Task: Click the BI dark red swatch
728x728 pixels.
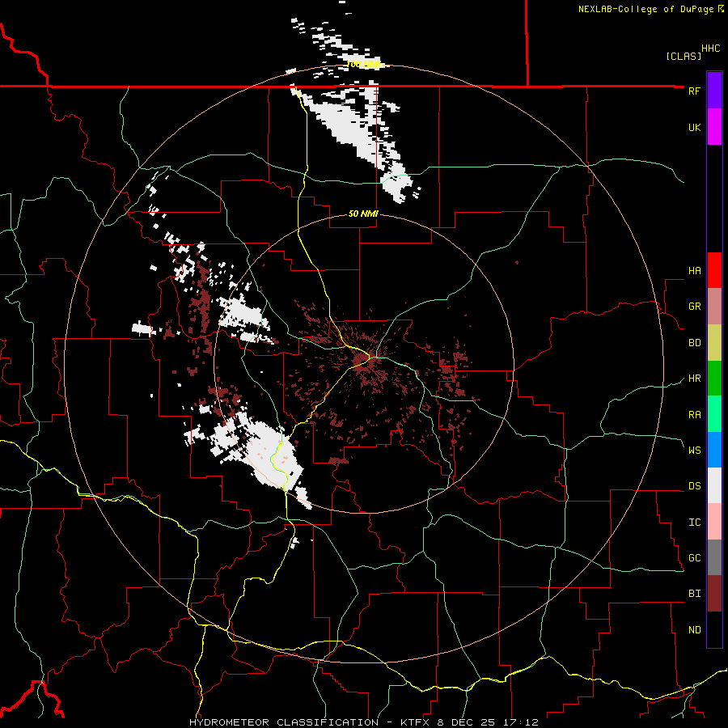Action: point(714,594)
